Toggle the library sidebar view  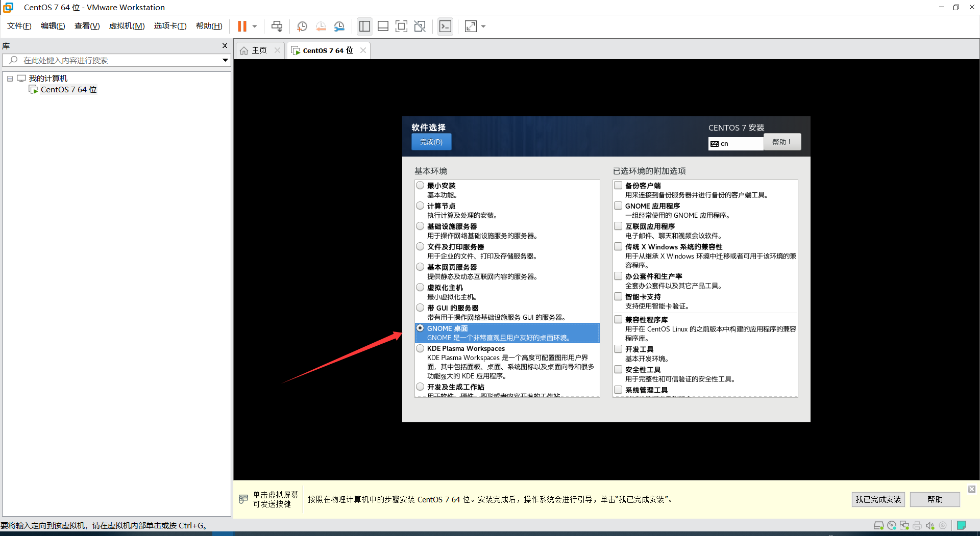pyautogui.click(x=364, y=26)
